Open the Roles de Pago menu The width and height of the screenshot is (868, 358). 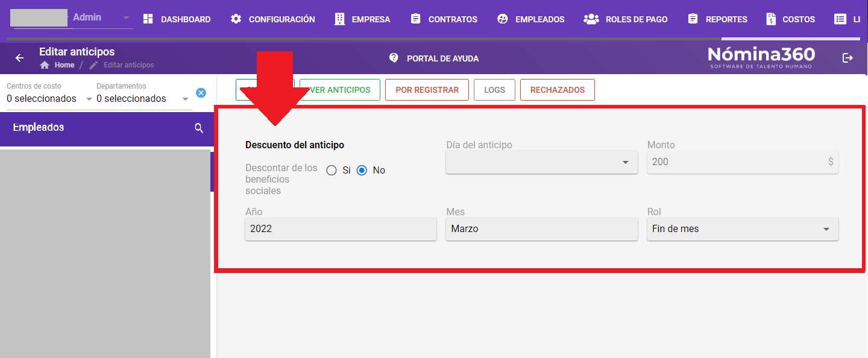[626, 19]
